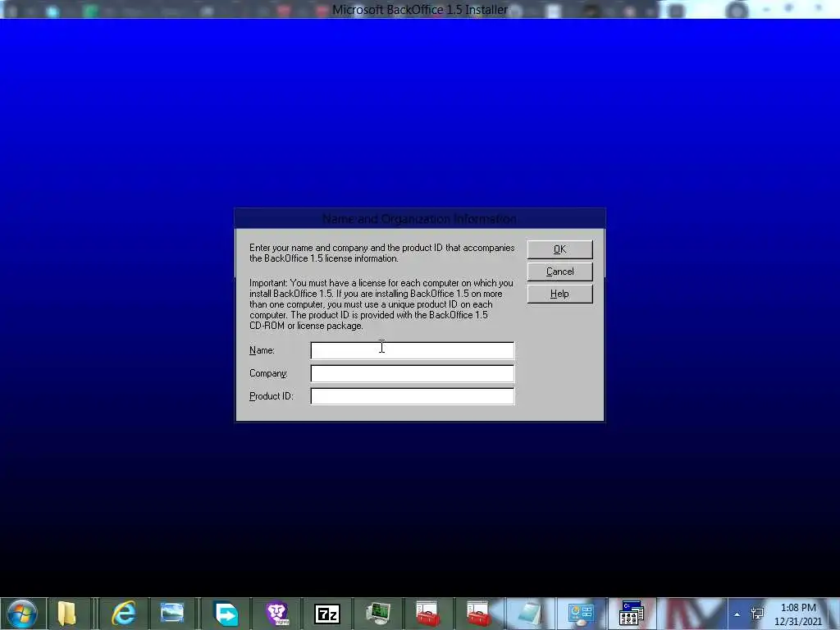Launch Brave Nightly browser from taskbar

[x=277, y=614]
